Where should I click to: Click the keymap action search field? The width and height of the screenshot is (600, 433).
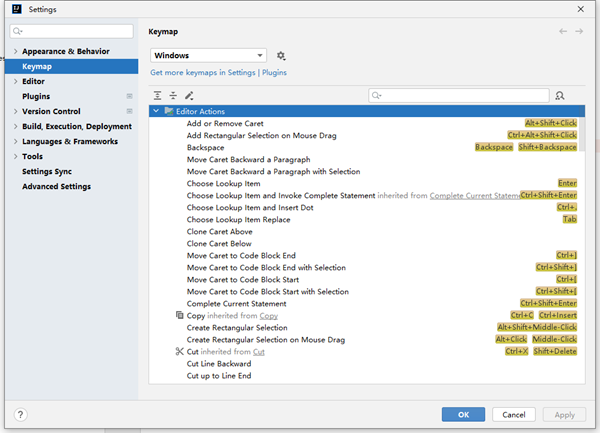(x=459, y=96)
